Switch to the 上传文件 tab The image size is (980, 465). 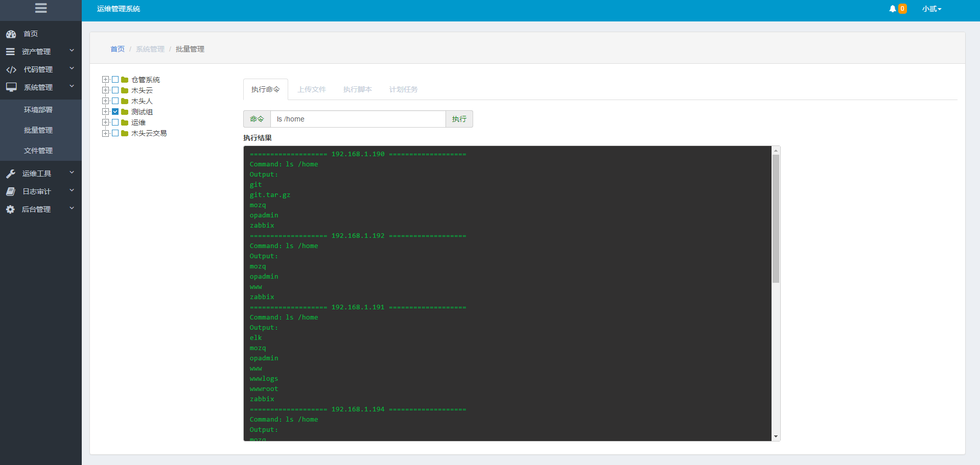pos(312,89)
